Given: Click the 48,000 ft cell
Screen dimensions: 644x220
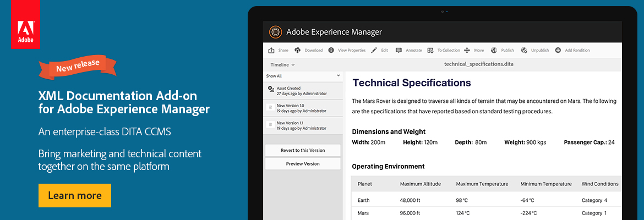Looking at the screenshot, I should [x=410, y=200].
